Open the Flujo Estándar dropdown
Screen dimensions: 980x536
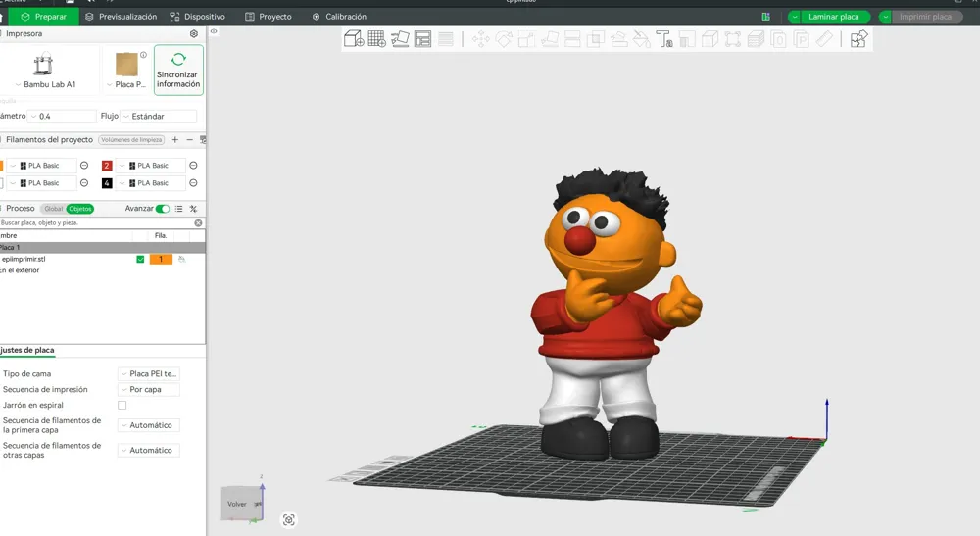[x=159, y=117]
